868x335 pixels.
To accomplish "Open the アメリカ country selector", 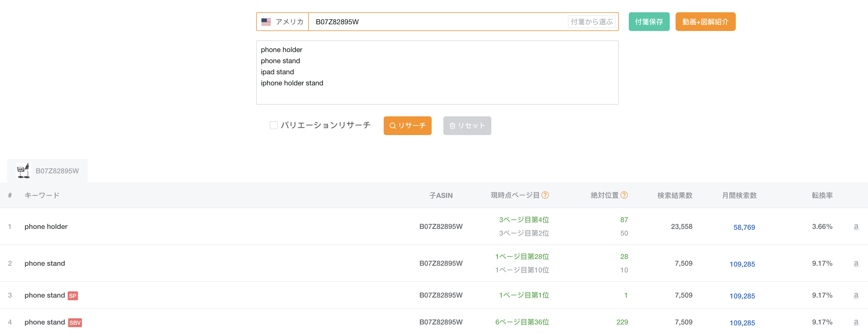I will pyautogui.click(x=283, y=22).
